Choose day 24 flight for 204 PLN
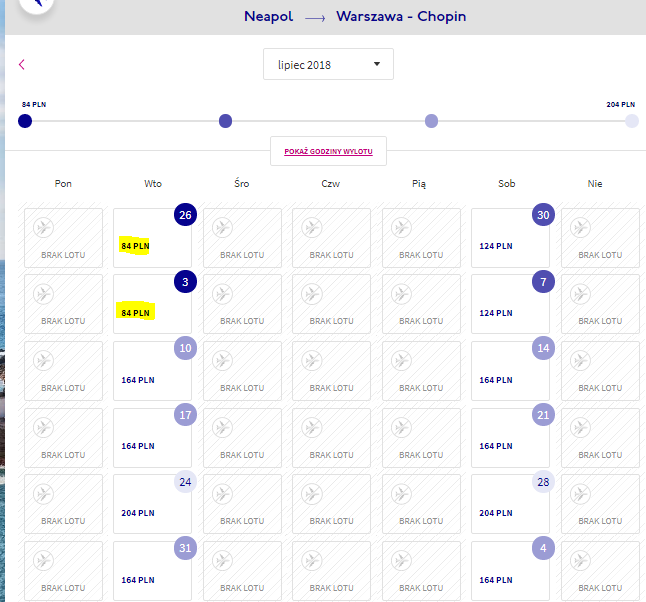This screenshot has height=602, width=646. [152, 504]
